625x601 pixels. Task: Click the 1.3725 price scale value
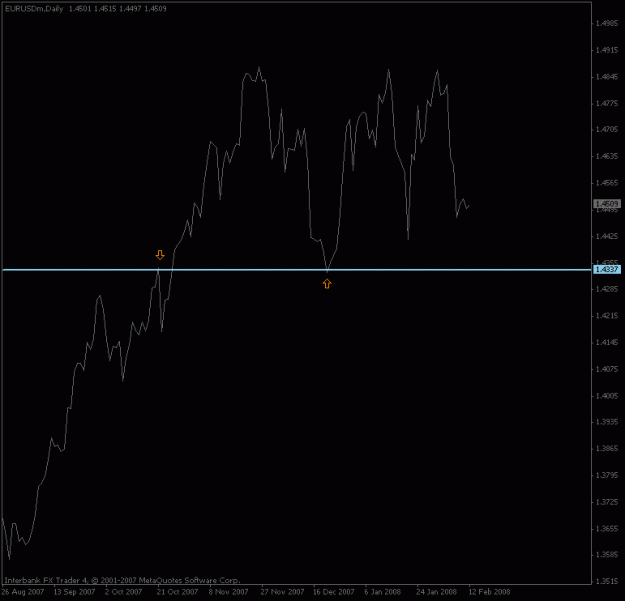point(607,502)
